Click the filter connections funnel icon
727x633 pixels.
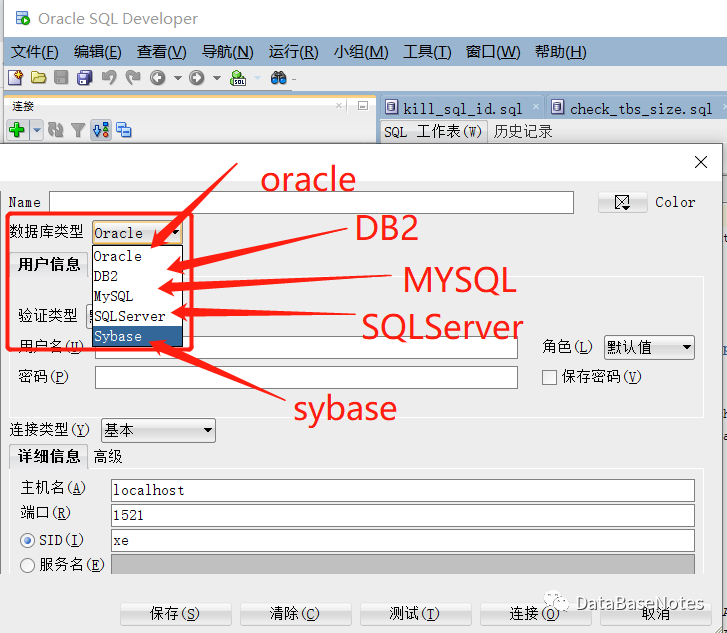click(77, 130)
